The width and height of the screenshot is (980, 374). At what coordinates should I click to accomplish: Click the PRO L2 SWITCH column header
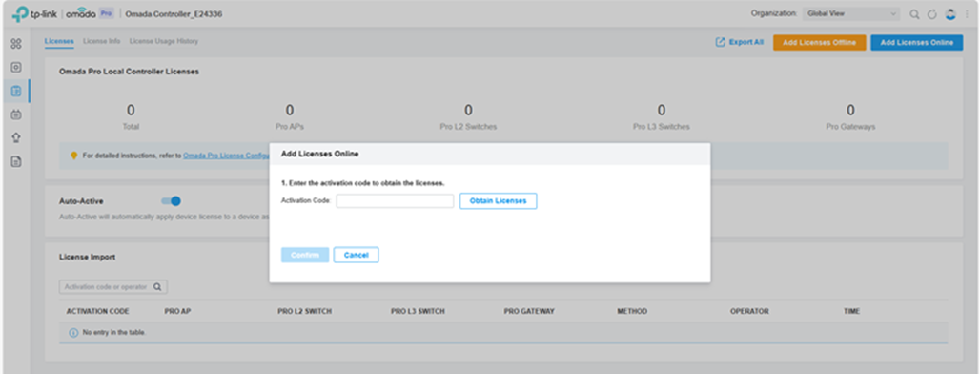point(304,311)
